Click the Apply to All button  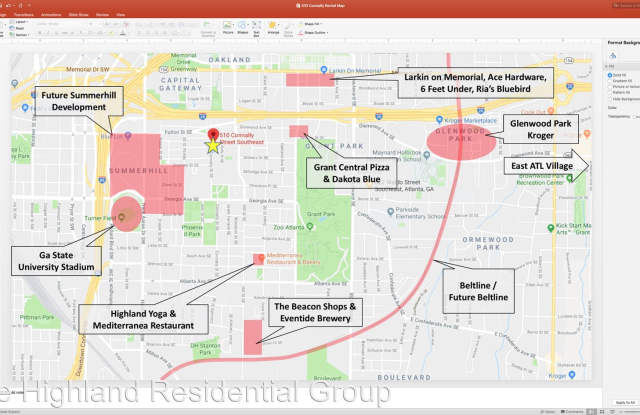(625, 402)
